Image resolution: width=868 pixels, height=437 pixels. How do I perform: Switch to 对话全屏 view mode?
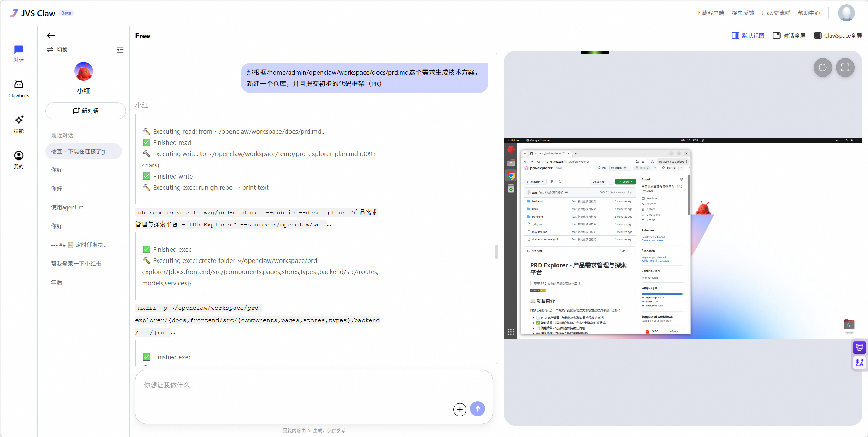789,35
